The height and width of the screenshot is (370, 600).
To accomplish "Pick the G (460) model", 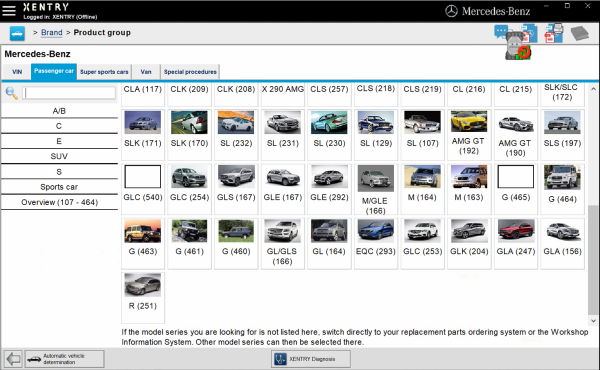I will 236,243.
